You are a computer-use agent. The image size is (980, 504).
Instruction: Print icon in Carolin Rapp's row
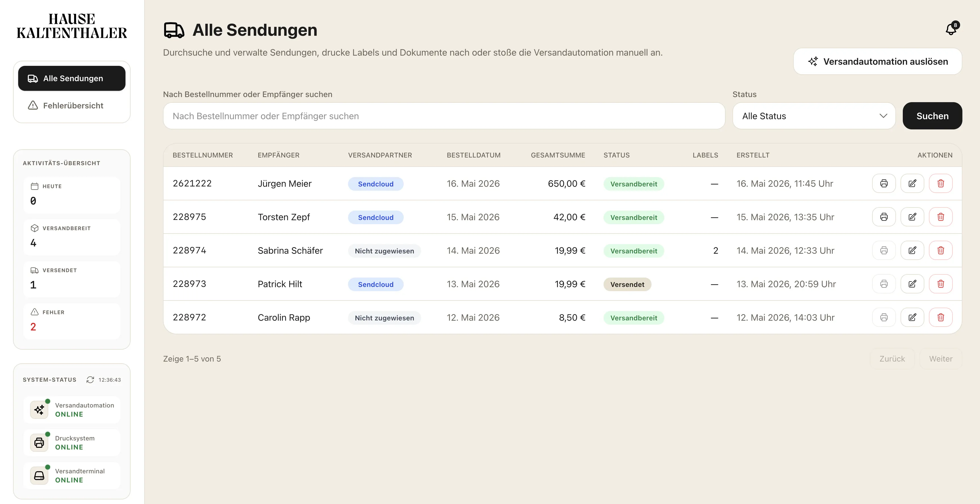[x=884, y=317]
